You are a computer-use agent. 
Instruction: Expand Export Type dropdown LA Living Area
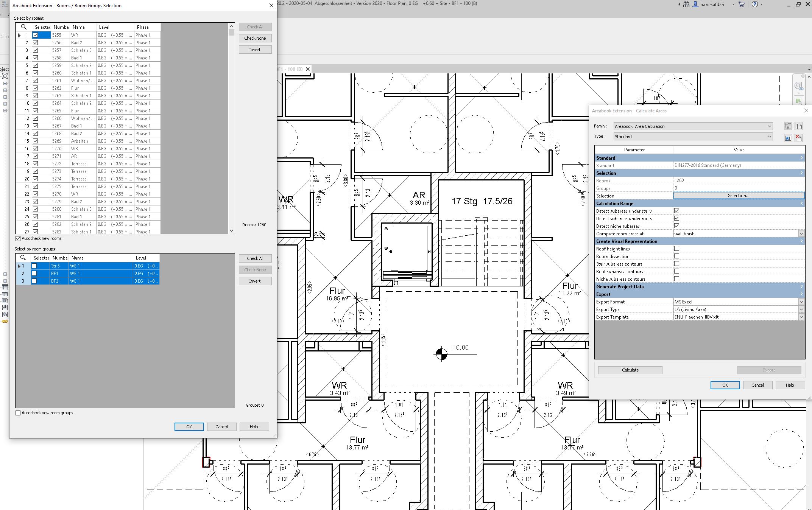(x=803, y=309)
